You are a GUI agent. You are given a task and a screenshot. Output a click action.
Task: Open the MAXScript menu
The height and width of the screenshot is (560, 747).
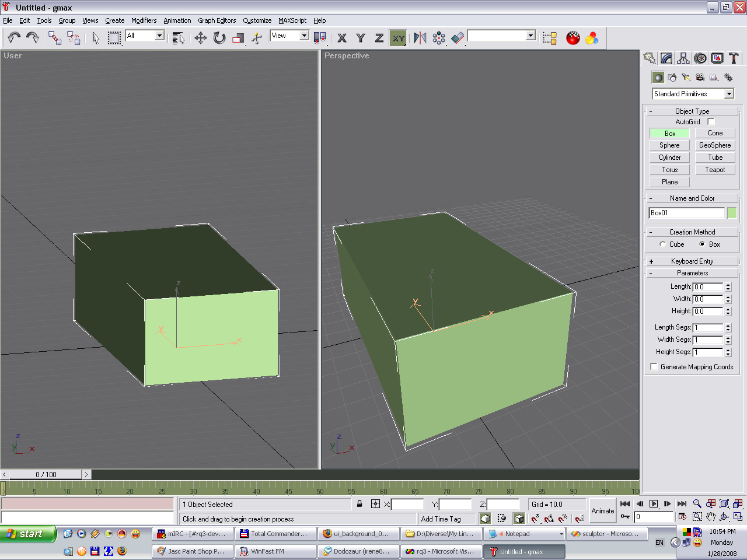(x=292, y=20)
